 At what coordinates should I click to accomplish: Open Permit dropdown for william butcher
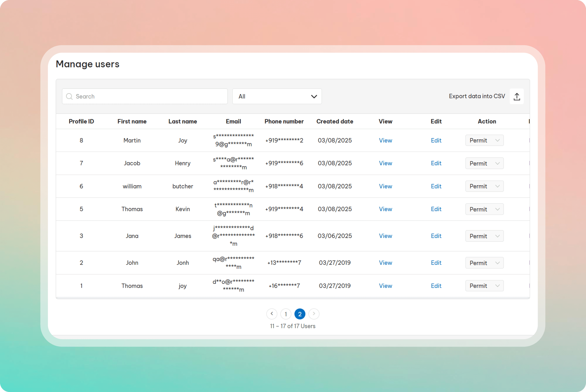point(484,186)
